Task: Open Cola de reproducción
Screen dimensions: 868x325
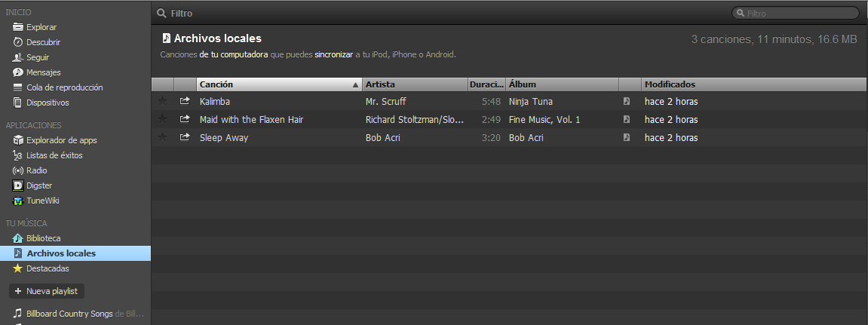Action: (x=64, y=87)
